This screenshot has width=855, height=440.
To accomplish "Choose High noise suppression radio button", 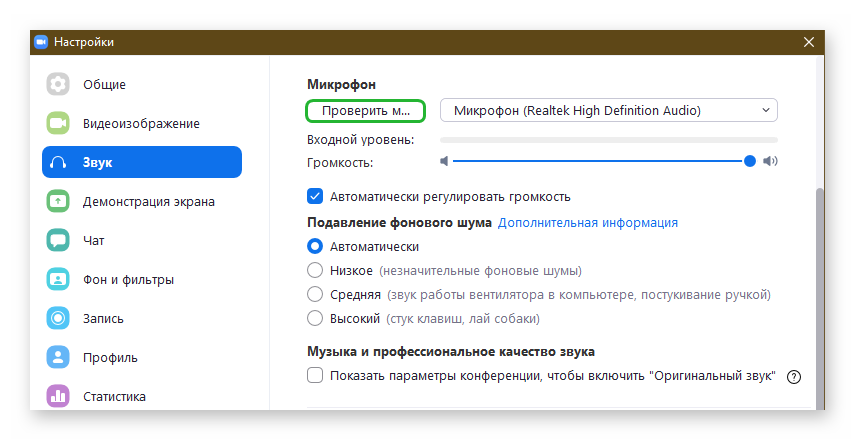I will [315, 319].
